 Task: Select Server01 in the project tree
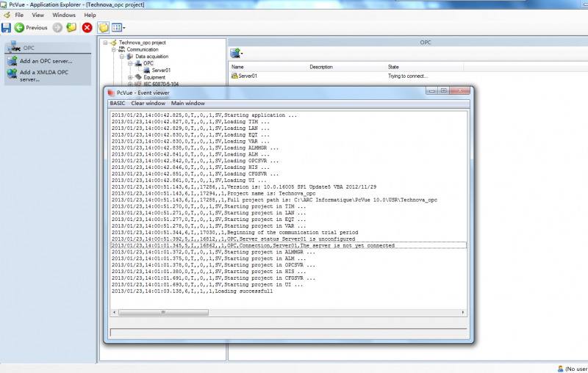point(161,70)
